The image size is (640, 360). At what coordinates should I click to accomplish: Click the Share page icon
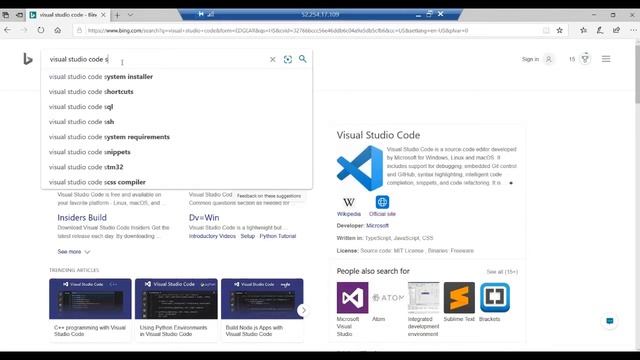coord(616,30)
